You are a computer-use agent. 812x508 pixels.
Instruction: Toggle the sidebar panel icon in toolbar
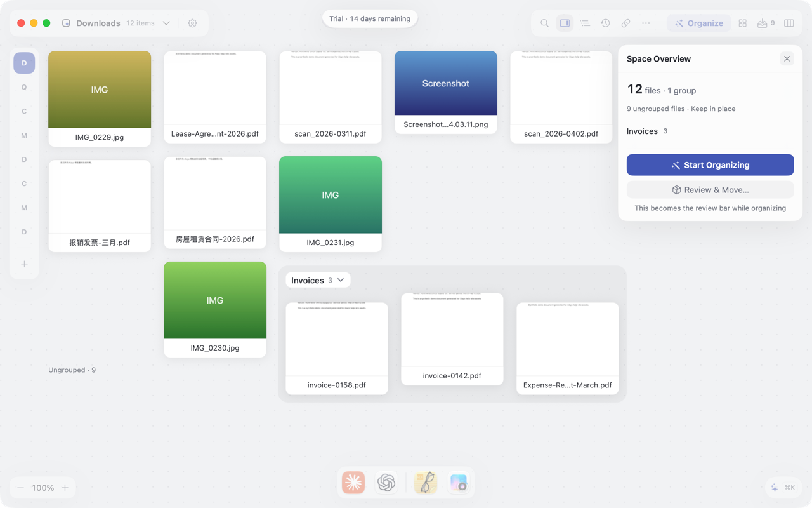[565, 23]
